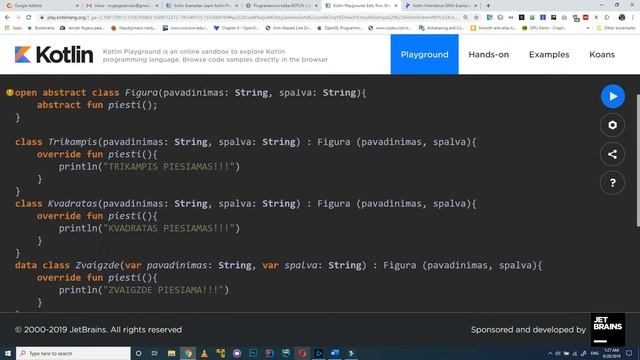Screen dimensions: 640x360
Task: Open the Chrome menu with three dots
Action: pyautogui.click(x=633, y=18)
